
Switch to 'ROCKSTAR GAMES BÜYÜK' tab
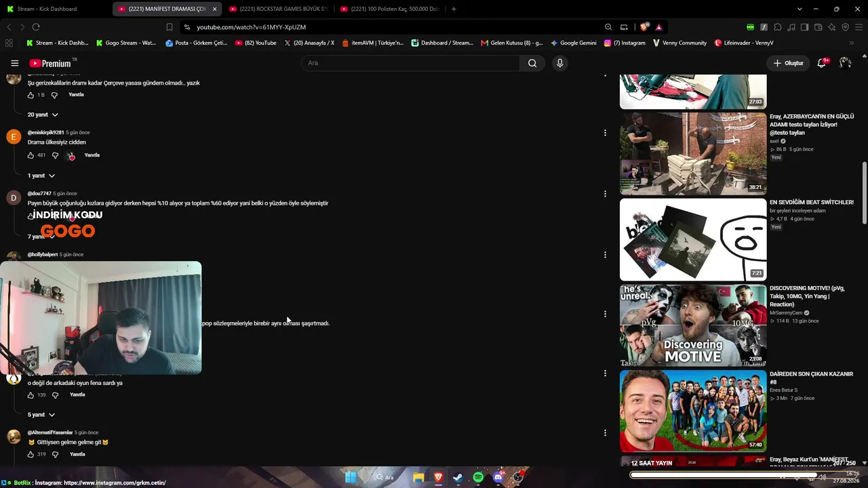(x=278, y=9)
